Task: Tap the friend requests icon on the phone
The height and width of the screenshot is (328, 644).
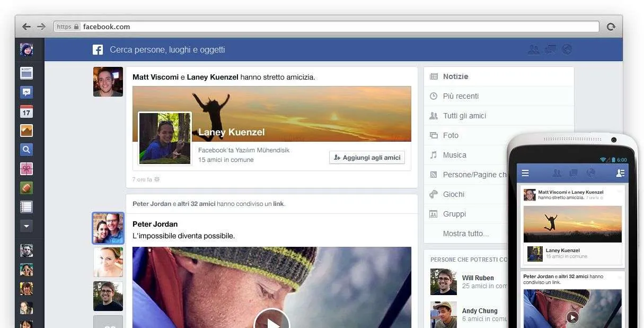Action: 557,173
